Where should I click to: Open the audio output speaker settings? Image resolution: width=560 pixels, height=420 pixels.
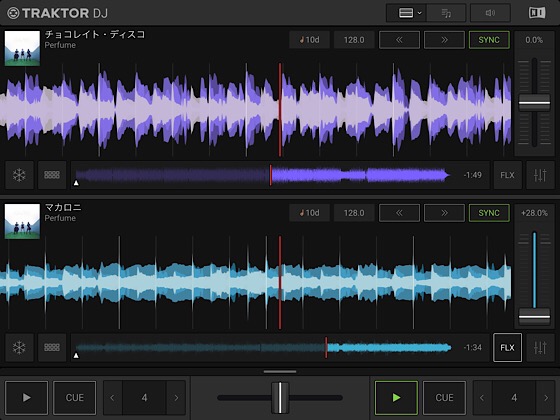[x=490, y=13]
